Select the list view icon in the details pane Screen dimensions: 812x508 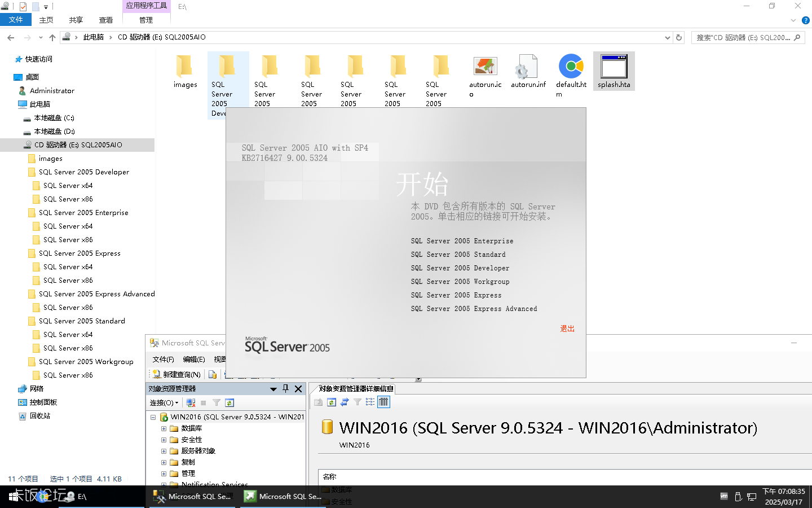[x=370, y=402]
